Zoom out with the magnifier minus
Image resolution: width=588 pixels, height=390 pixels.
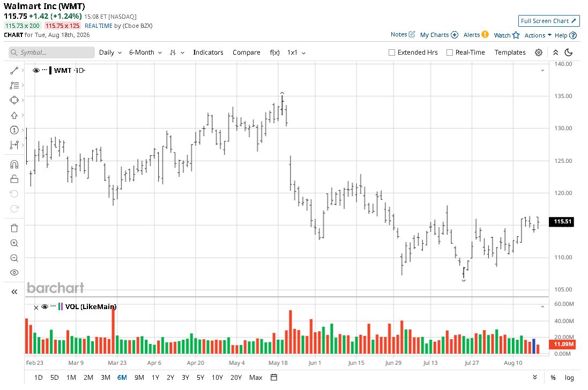[x=14, y=258]
